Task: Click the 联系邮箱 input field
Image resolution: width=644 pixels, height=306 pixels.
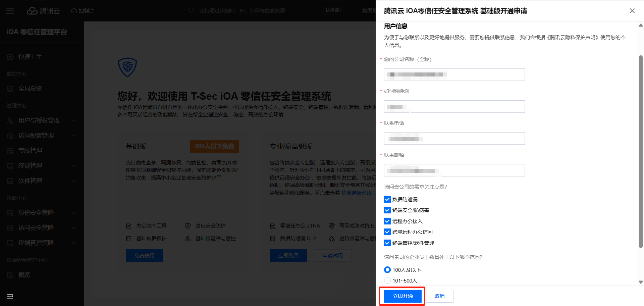Action: pyautogui.click(x=454, y=170)
